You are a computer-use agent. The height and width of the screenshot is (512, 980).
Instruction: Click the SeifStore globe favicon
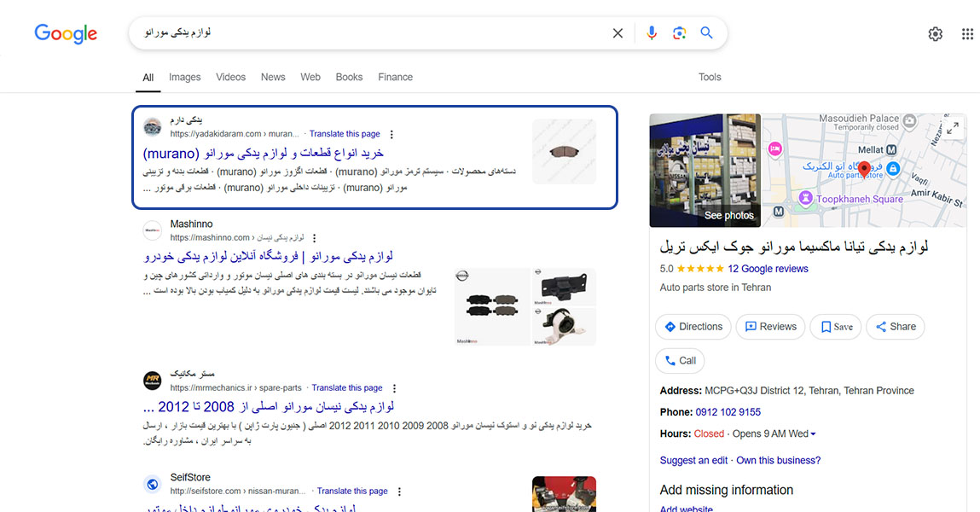[152, 484]
